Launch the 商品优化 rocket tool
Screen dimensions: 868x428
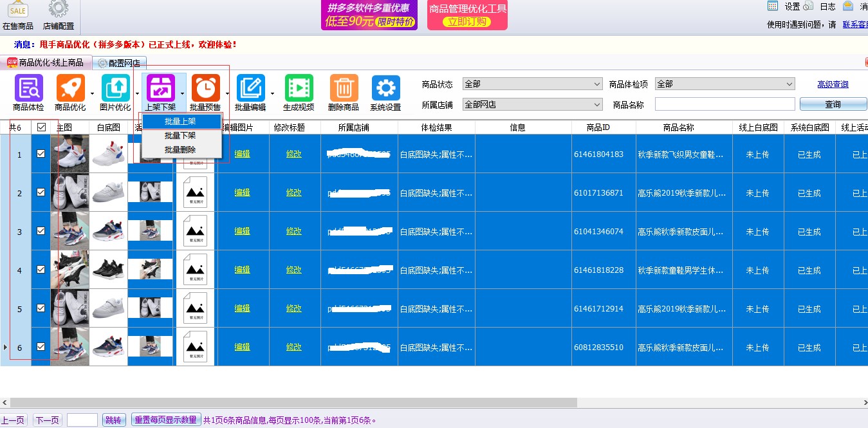click(69, 90)
